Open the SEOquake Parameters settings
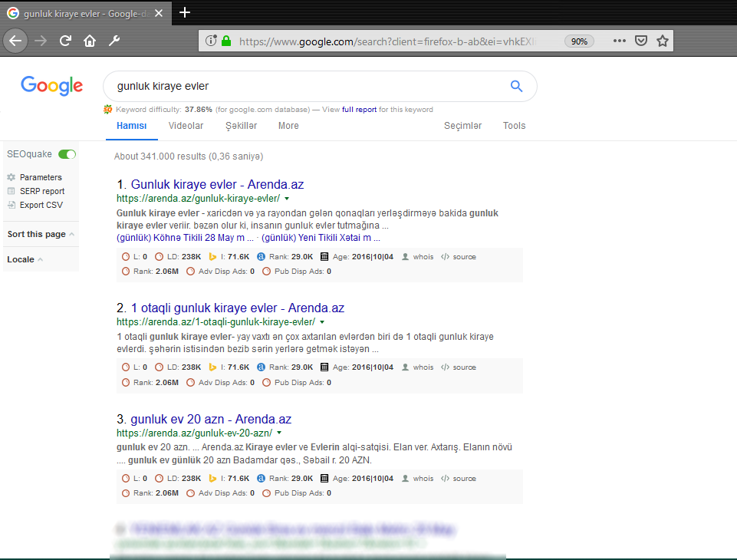737x560 pixels. (x=40, y=177)
